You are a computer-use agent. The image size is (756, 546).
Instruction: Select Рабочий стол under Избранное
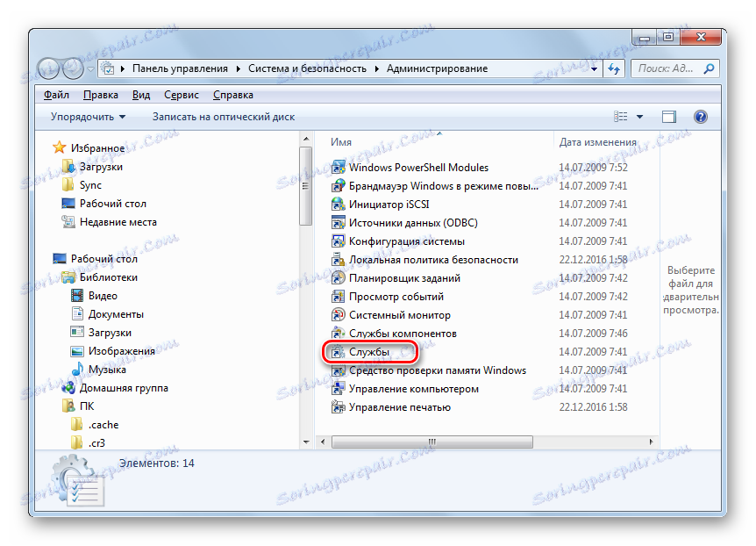pos(103,204)
